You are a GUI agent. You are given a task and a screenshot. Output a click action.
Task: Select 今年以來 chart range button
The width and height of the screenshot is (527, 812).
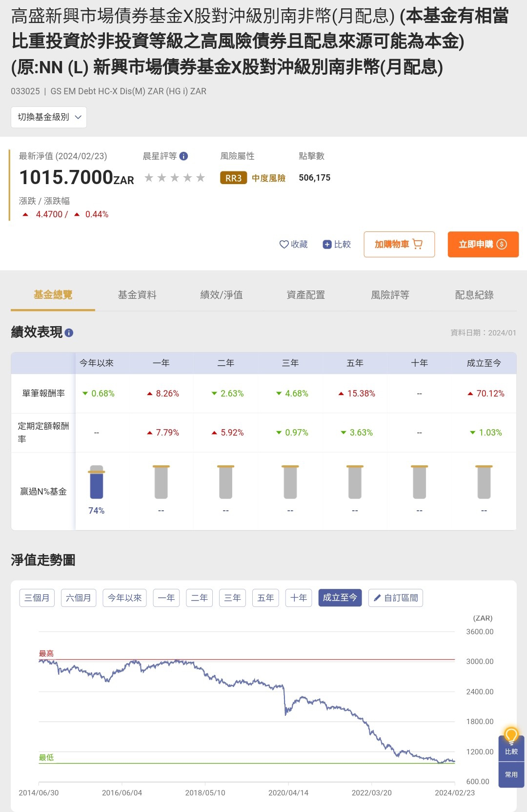coord(125,598)
